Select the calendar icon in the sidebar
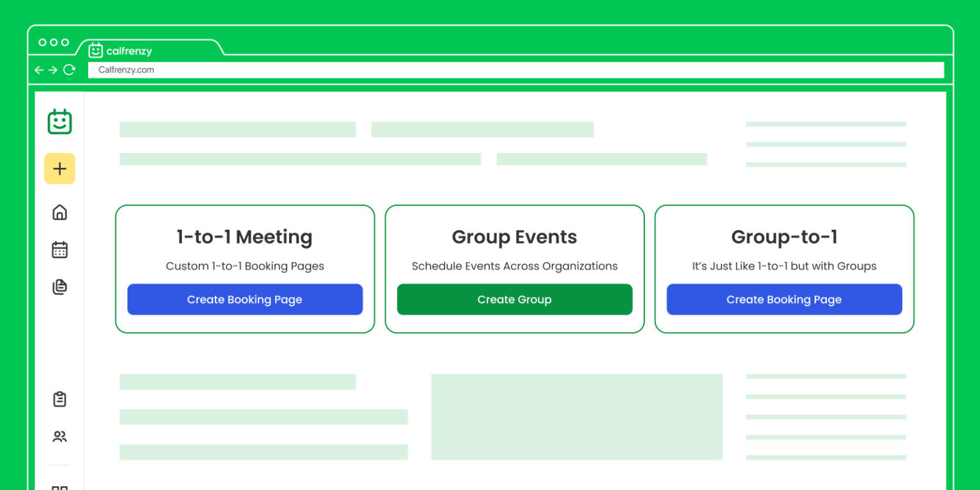The image size is (980, 490). click(x=59, y=249)
